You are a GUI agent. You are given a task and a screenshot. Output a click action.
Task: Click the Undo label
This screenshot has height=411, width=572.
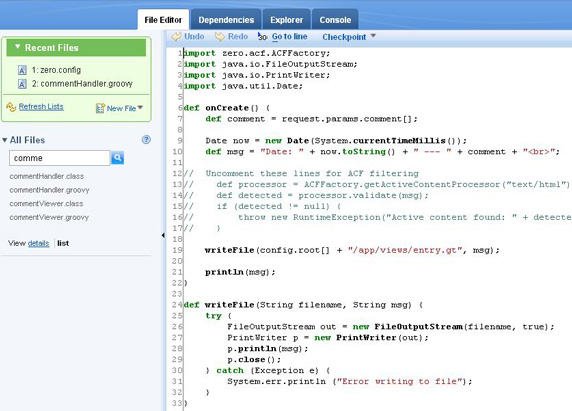click(194, 36)
